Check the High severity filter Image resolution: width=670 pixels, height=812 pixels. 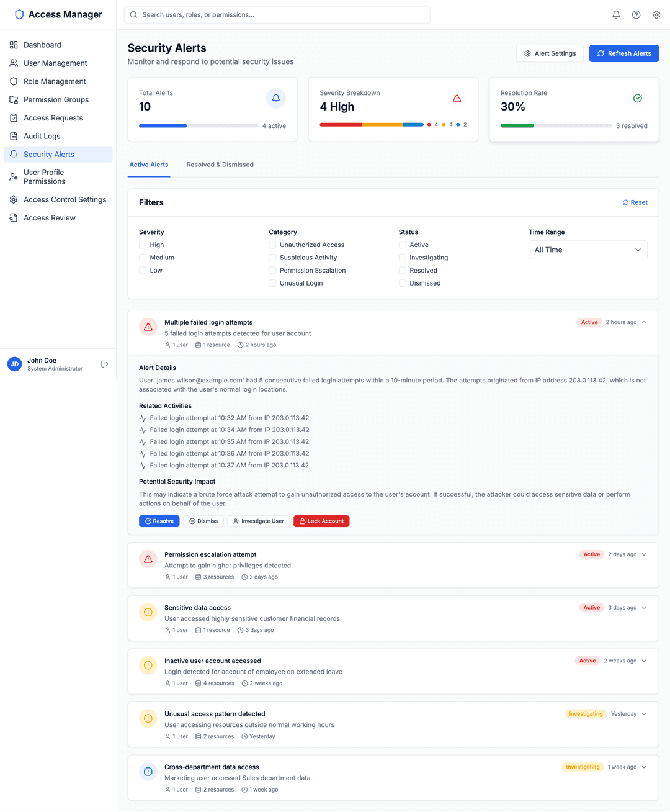(143, 245)
